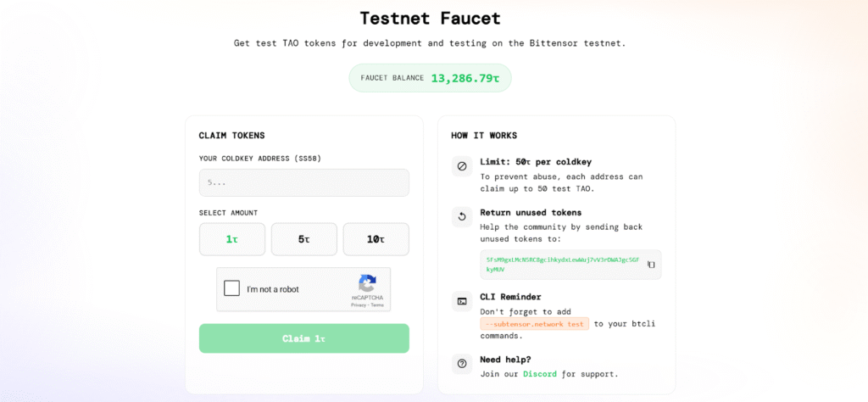
Task: Click the CLI Reminder terminal icon
Action: click(462, 301)
